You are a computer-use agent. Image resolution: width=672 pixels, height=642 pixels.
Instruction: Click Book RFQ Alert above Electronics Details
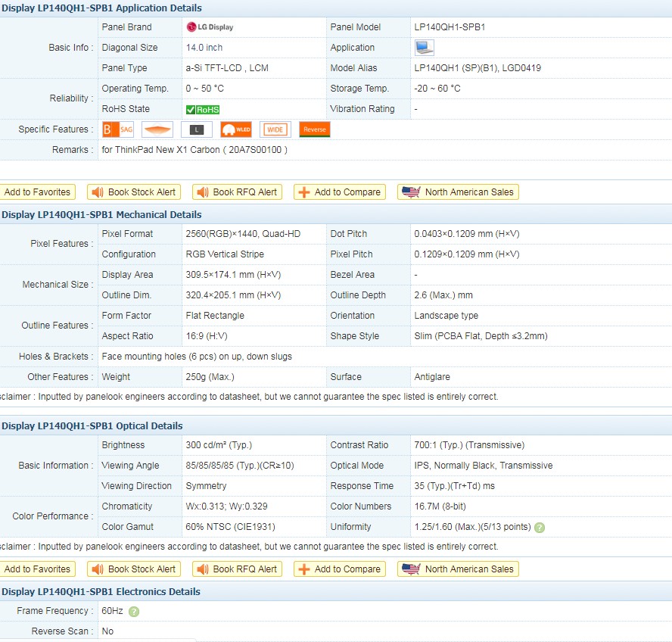237,569
